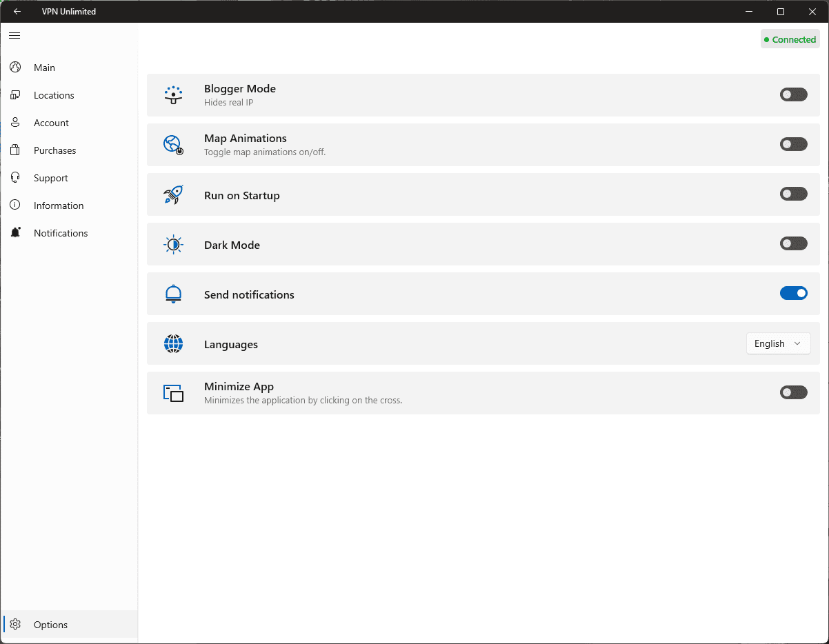The height and width of the screenshot is (644, 829).
Task: Click the Support headset icon
Action: 15,178
